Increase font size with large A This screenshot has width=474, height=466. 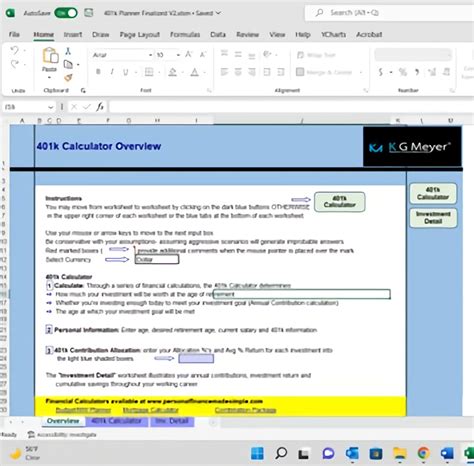tap(189, 54)
